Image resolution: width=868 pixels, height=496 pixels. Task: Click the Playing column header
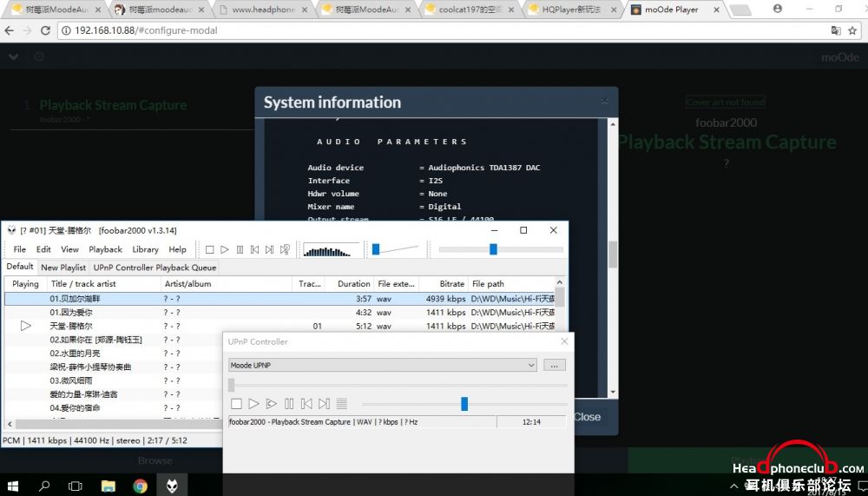tap(25, 284)
